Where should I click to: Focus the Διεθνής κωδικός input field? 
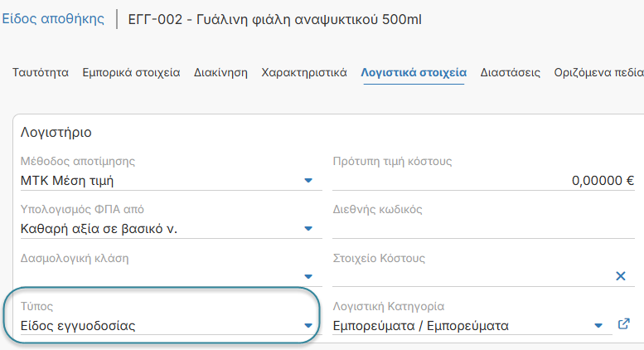[x=483, y=228]
